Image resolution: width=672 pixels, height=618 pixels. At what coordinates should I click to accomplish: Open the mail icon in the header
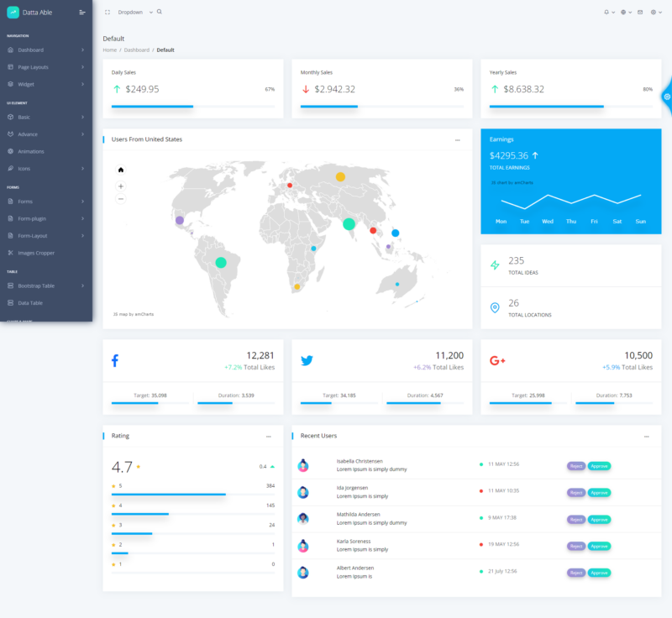(x=640, y=12)
